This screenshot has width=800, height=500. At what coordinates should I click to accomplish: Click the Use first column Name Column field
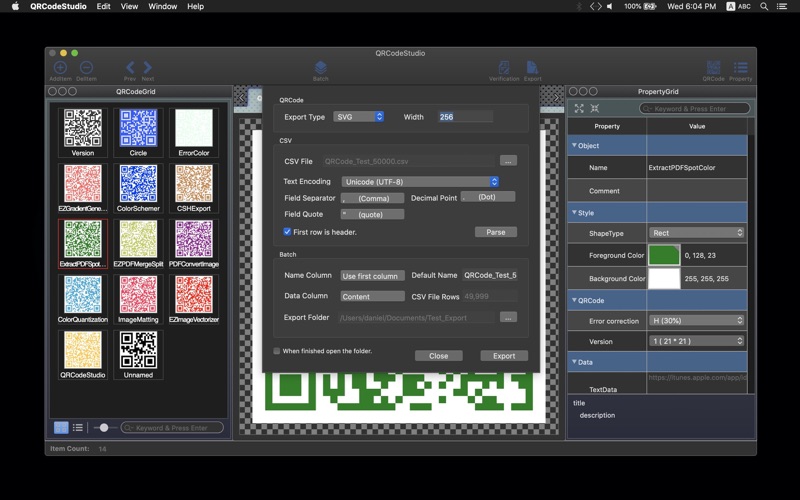[x=372, y=276]
